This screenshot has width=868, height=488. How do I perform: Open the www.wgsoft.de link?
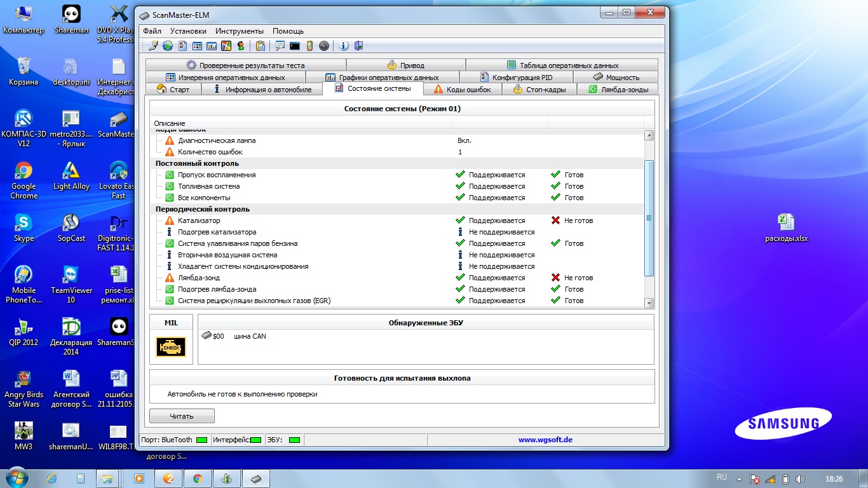(545, 440)
